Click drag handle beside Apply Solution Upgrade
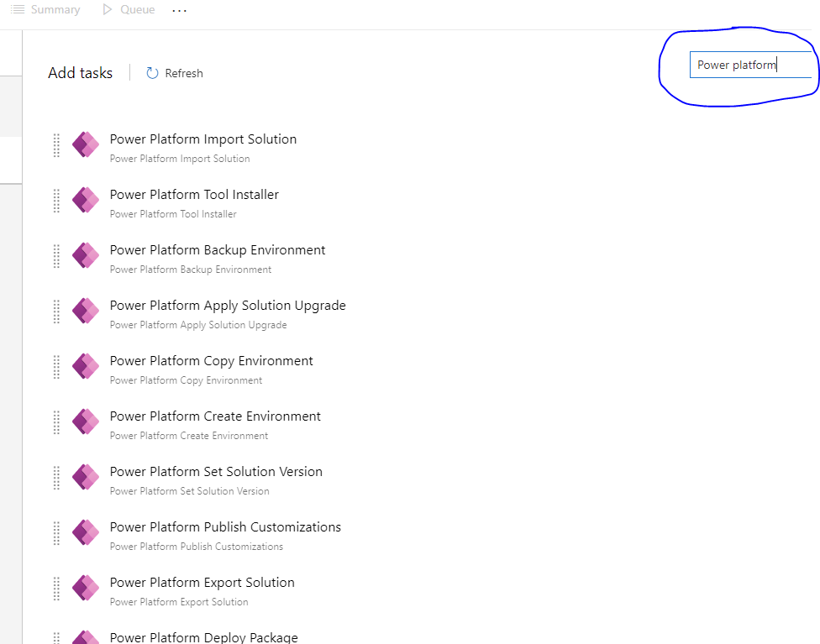Image resolution: width=820 pixels, height=644 pixels. pyautogui.click(x=56, y=312)
